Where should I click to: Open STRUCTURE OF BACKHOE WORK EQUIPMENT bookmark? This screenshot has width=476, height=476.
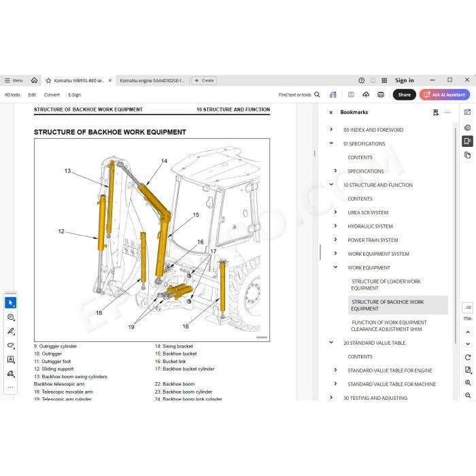coord(398,305)
